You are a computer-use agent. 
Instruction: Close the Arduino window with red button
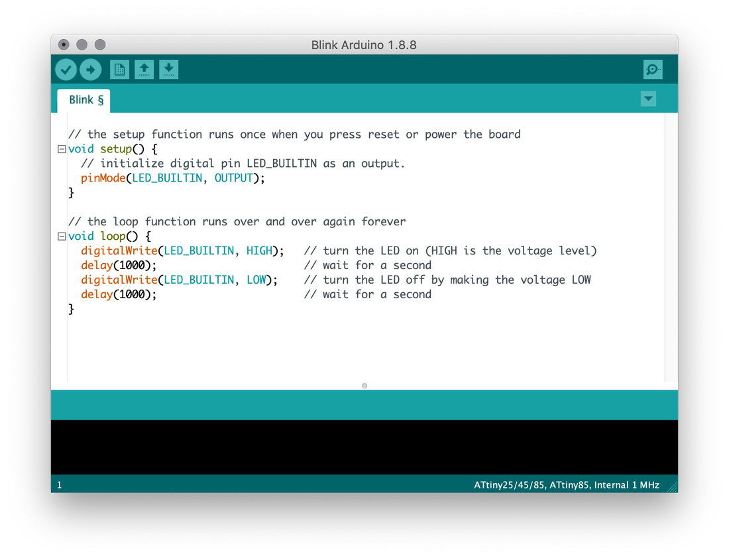click(64, 44)
